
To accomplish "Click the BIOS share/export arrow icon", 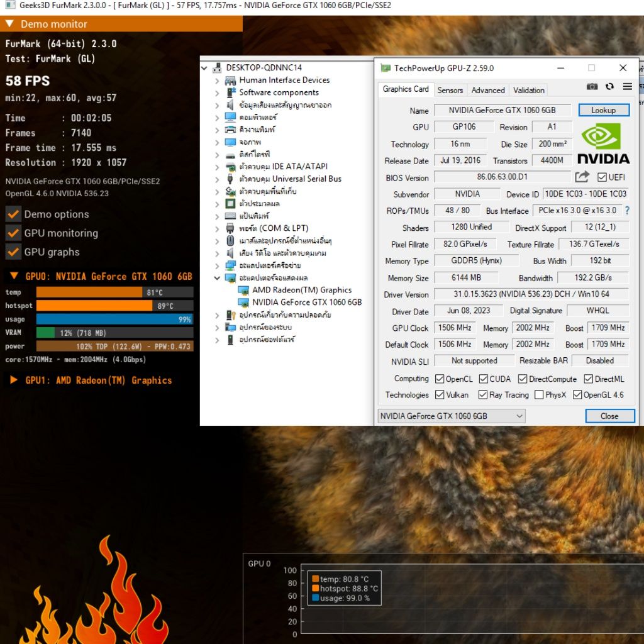I will [x=582, y=177].
